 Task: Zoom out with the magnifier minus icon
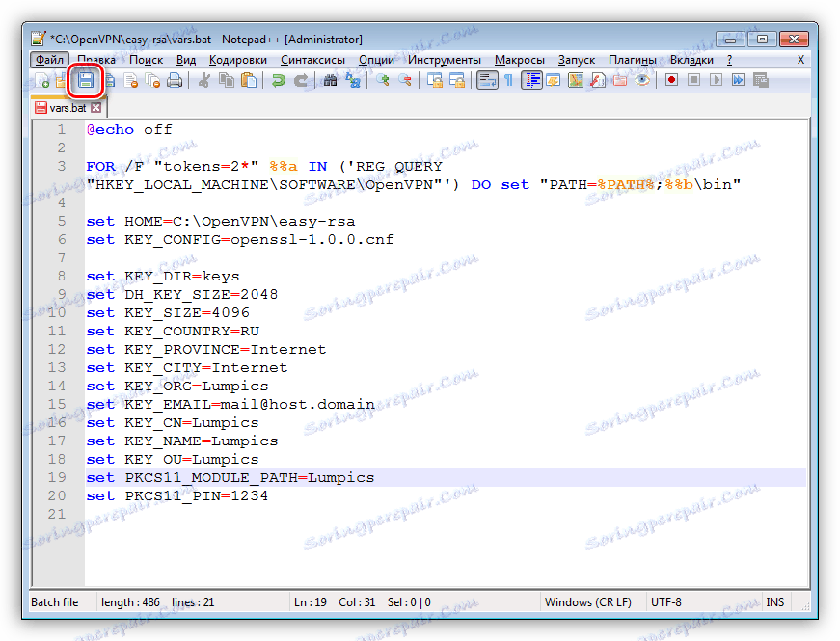point(404,80)
